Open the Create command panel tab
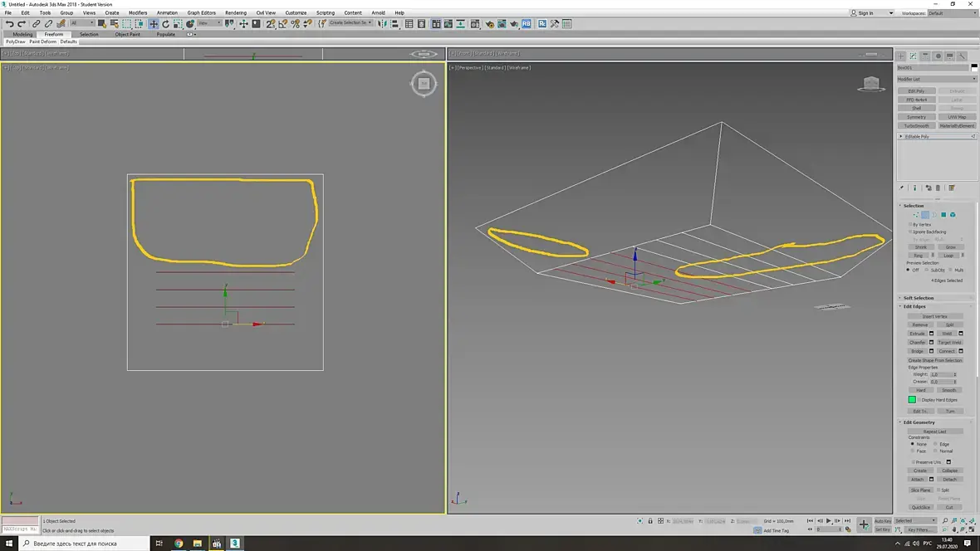980x551 pixels. tap(901, 56)
